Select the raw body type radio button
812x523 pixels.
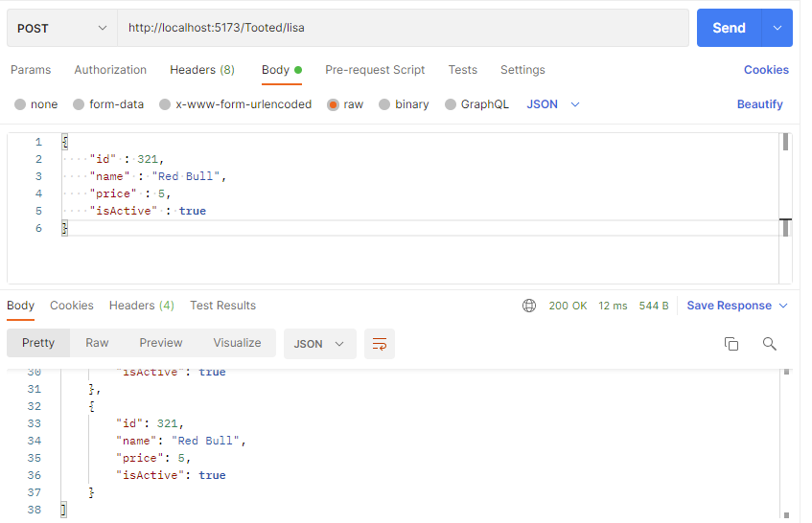(333, 104)
